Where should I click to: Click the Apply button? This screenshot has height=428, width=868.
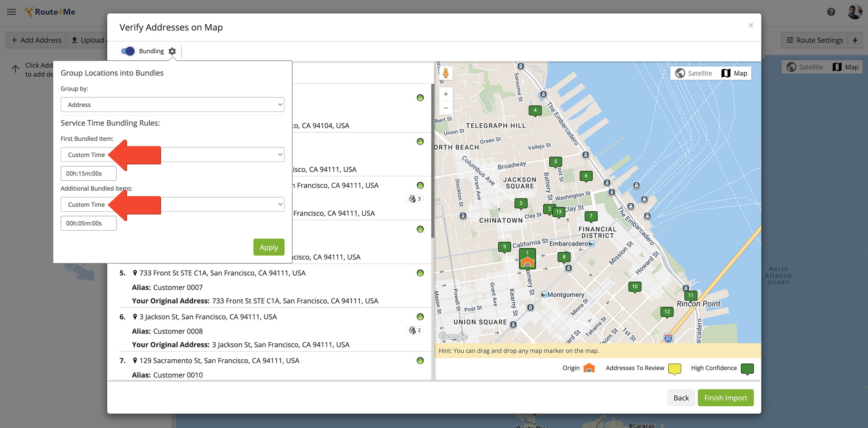(x=269, y=247)
